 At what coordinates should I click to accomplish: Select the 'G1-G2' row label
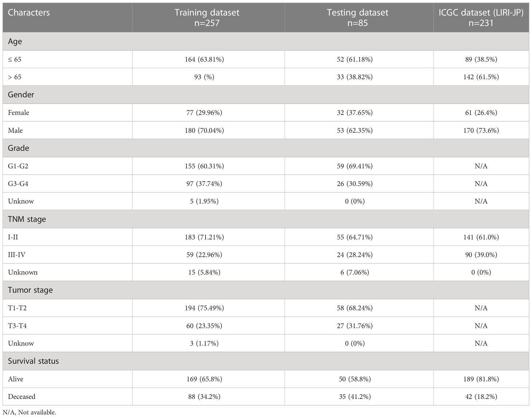tap(18, 166)
